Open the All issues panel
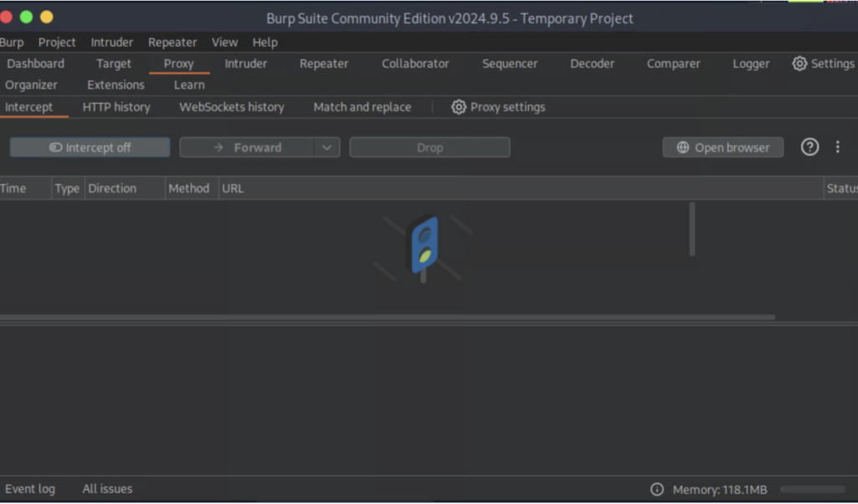Screen dimensions: 858x504 (x=106, y=489)
